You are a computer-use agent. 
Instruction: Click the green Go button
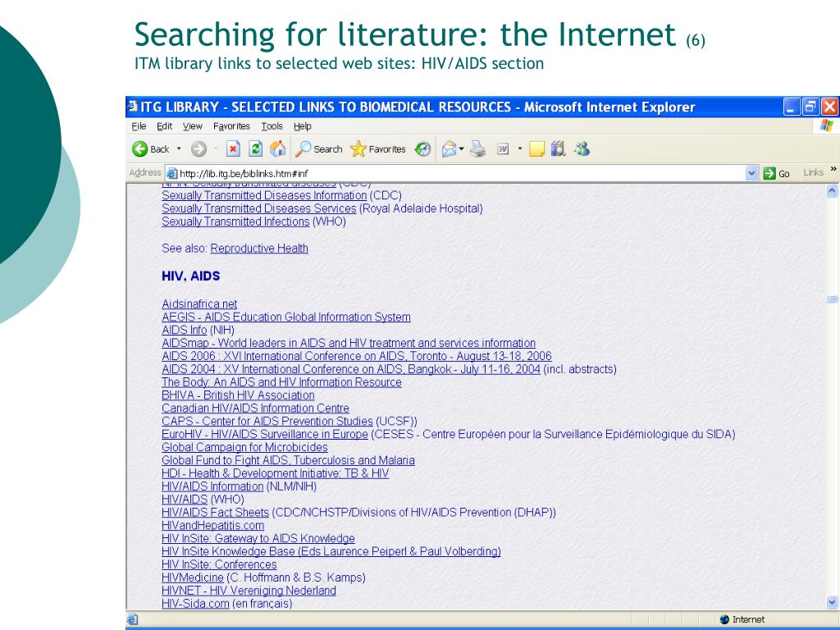pos(777,173)
